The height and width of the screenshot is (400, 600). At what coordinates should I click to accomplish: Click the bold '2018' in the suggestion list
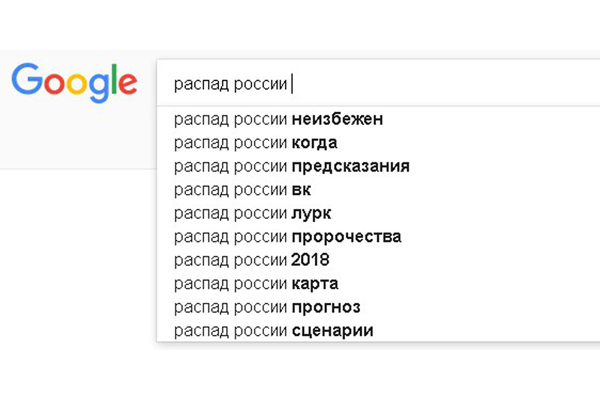310,260
